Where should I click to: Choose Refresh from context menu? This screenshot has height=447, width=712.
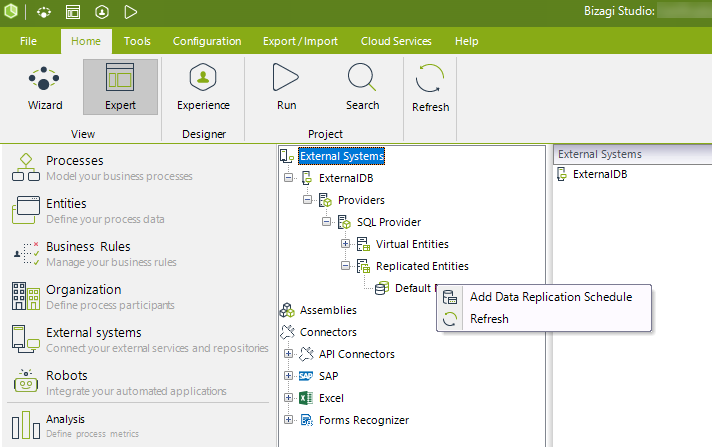pyautogui.click(x=544, y=319)
